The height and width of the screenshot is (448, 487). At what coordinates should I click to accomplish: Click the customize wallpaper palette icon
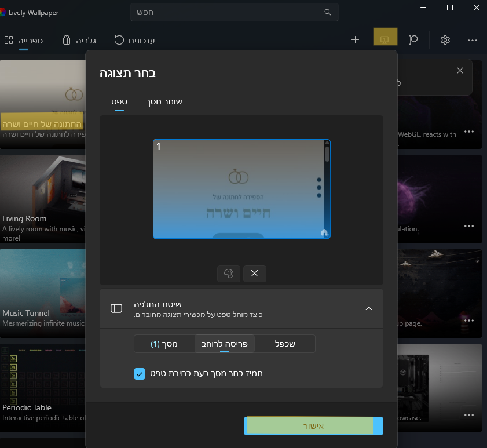[229, 274]
